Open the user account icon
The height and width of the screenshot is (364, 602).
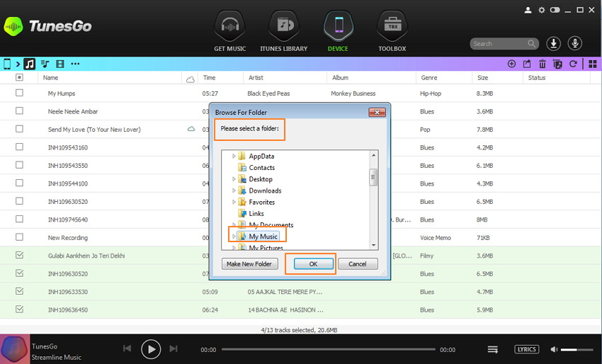(528, 10)
